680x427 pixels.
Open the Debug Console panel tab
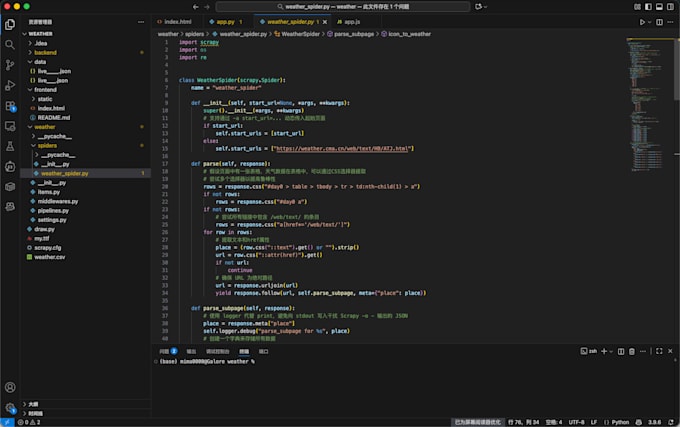point(217,352)
